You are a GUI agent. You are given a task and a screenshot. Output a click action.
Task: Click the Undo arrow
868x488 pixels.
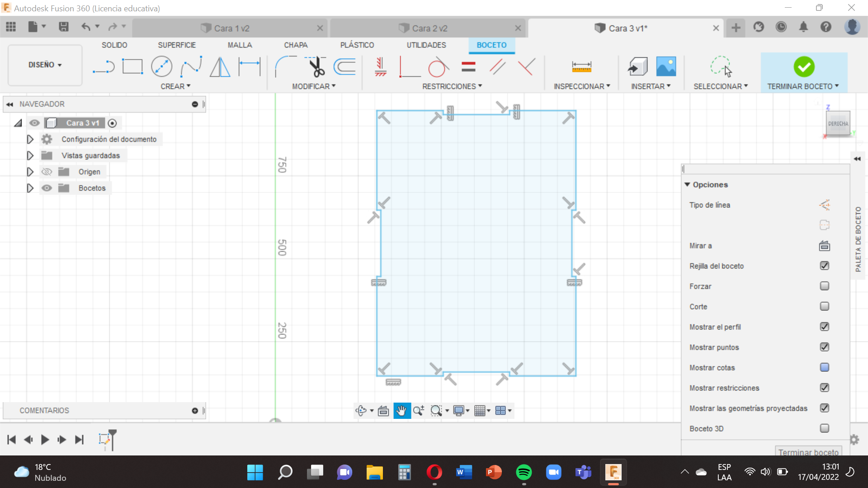pos(86,27)
